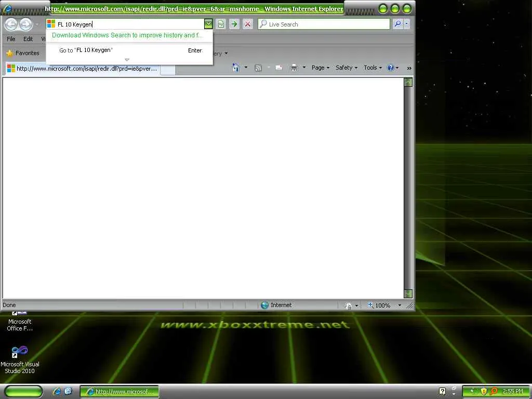Open the Tools command bar menu
This screenshot has width=532, height=399.
[373, 68]
